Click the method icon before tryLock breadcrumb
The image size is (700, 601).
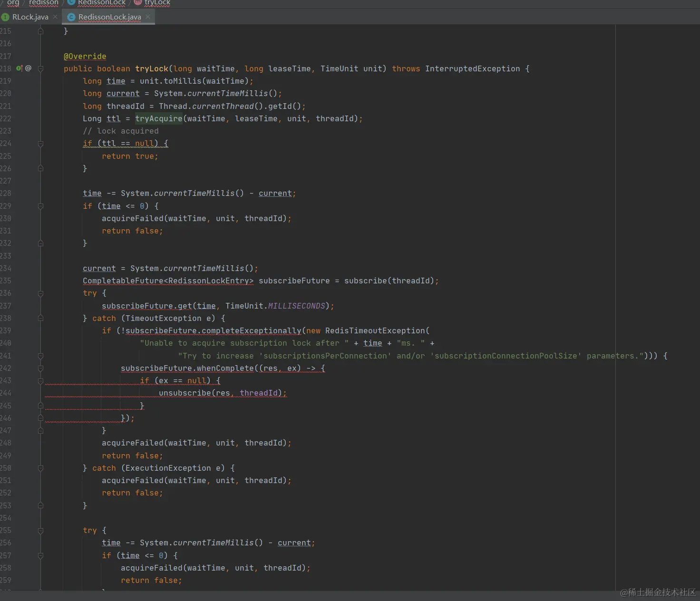pos(138,2)
